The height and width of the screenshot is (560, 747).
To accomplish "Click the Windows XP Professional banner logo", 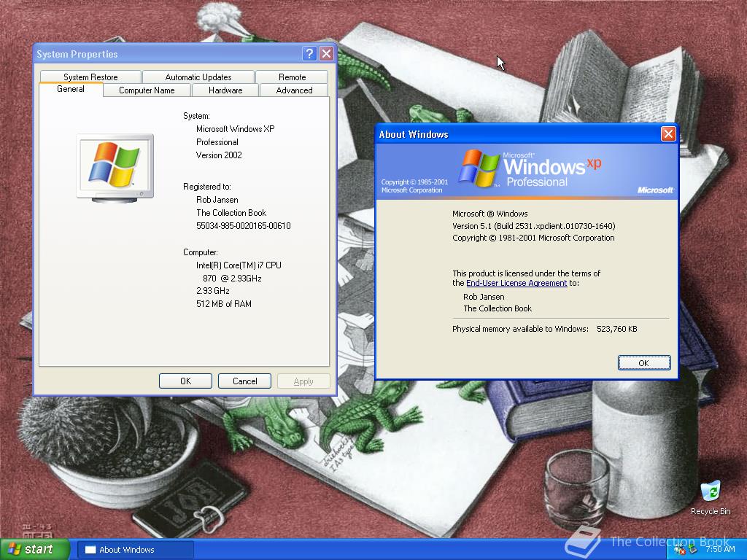I will coord(529,168).
